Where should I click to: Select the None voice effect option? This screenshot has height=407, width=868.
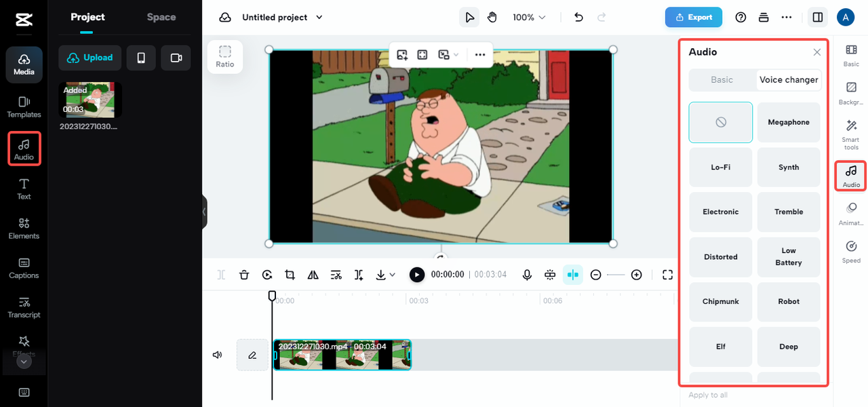tap(721, 122)
